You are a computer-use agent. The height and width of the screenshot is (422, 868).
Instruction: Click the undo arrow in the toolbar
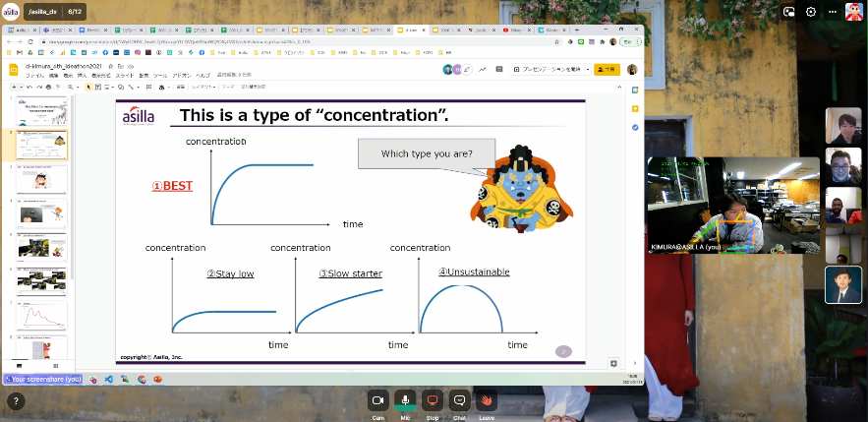point(30,87)
